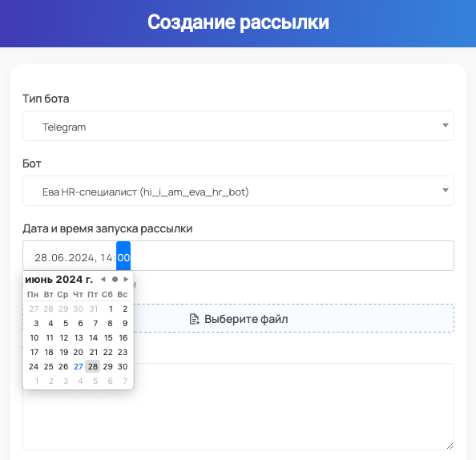Pick June 12 in calendar

coord(64,338)
